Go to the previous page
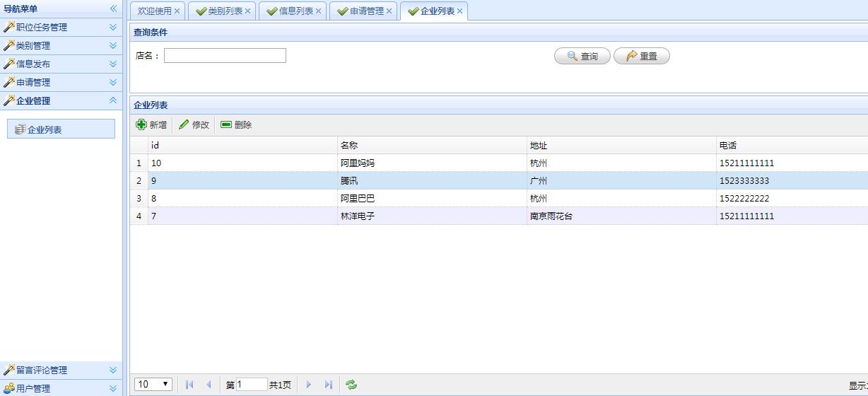This screenshot has height=396, width=868. point(209,385)
